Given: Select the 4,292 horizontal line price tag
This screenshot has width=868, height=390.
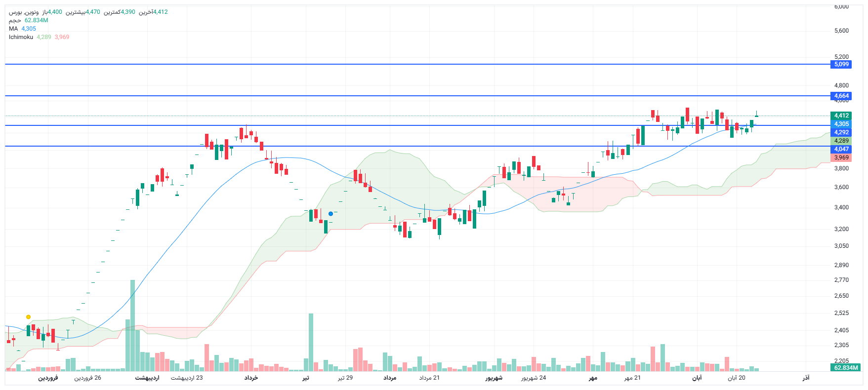Looking at the screenshot, I should [x=841, y=132].
